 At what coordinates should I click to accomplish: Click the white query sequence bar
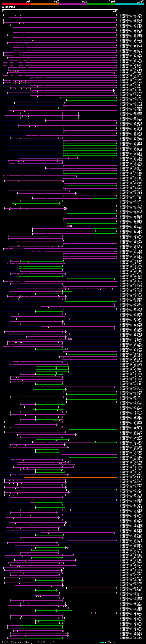60,9
